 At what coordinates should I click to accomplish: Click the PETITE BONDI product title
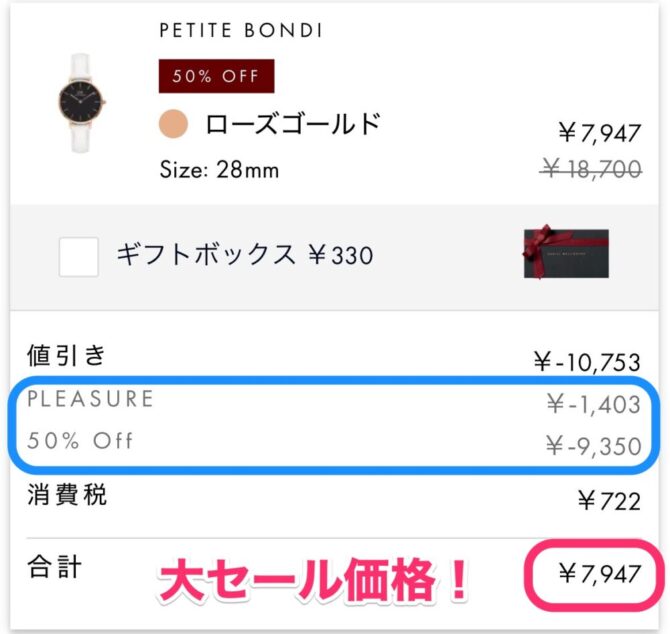(241, 31)
